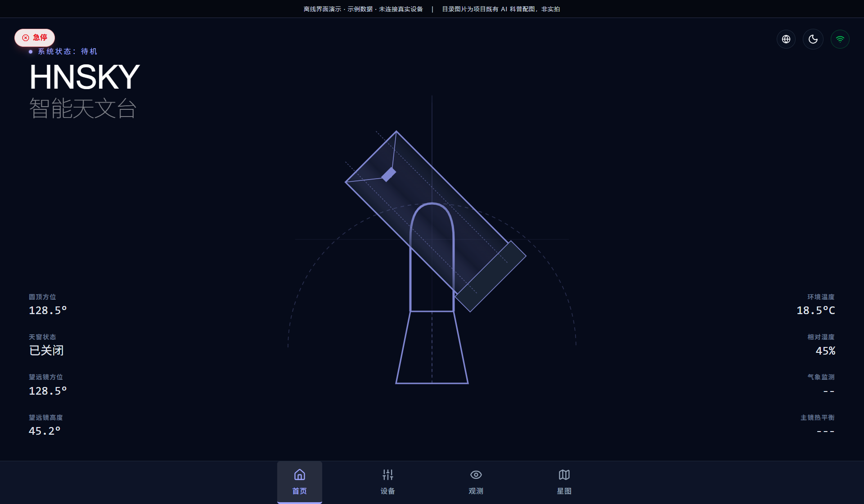This screenshot has height=504, width=864.
Task: Select the 首页 home tab
Action: pyautogui.click(x=300, y=482)
